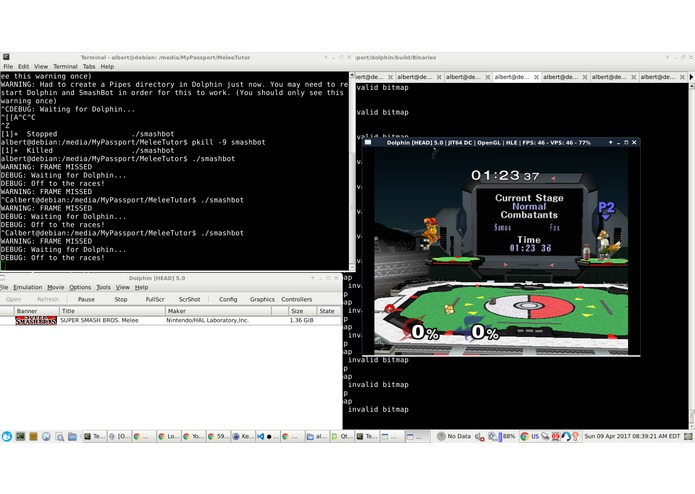Open the brown file cabinet launcher icon
Image resolution: width=695 pixels, height=494 pixels.
(33, 436)
